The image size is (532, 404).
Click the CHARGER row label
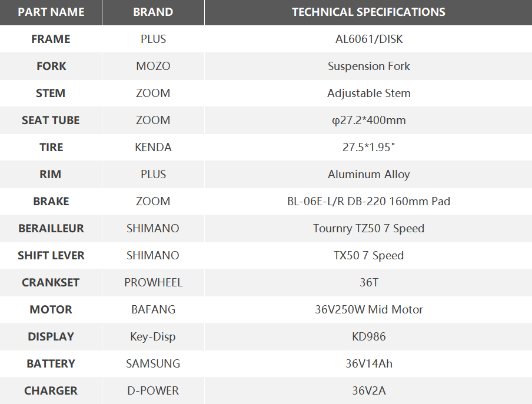pos(51,391)
